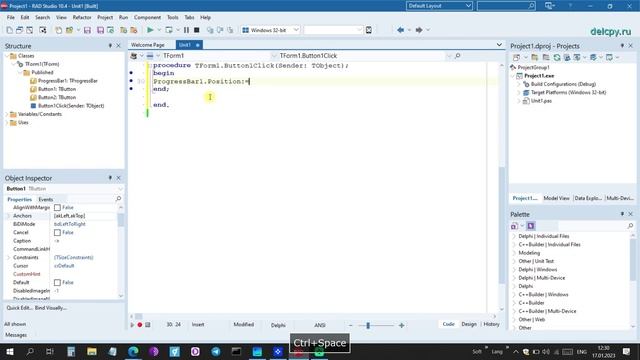640x360 pixels.
Task: Open the Component menu
Action: [147, 18]
